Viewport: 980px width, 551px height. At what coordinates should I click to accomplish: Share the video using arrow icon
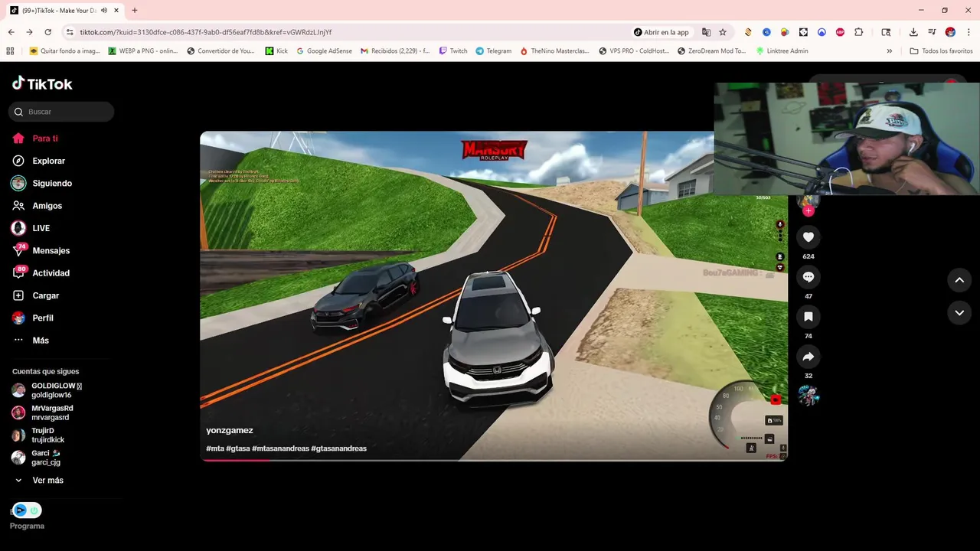(x=808, y=357)
